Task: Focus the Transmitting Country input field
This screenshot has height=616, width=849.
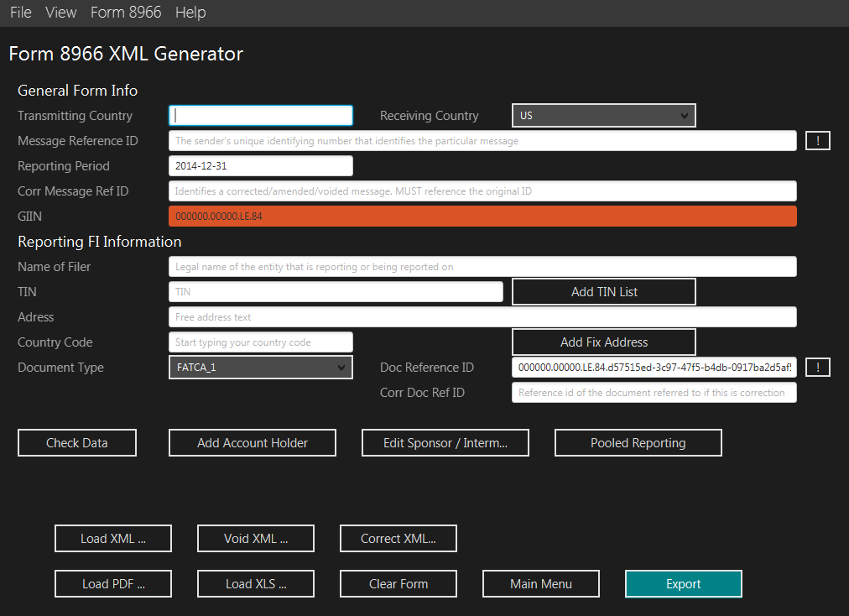Action: (260, 116)
